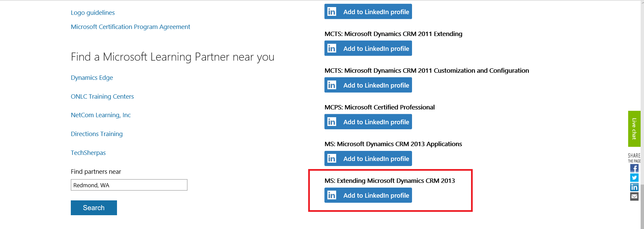644x229 pixels.
Task: Go to Directions Training partner page
Action: [x=96, y=134]
